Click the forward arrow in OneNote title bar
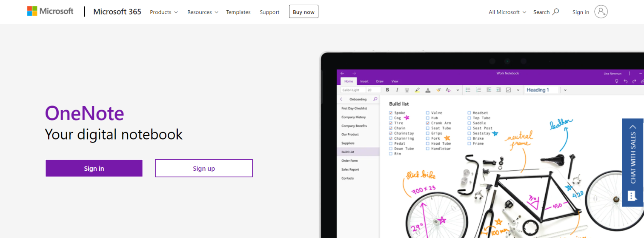 (x=354, y=73)
